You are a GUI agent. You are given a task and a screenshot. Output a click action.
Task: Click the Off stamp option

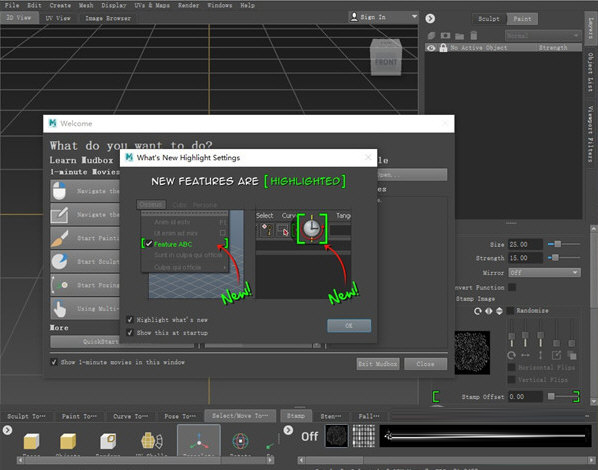[309, 436]
